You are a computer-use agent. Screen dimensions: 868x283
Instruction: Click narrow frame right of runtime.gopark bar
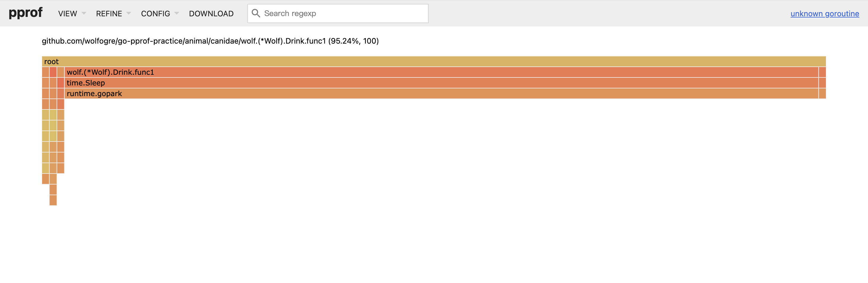click(822, 94)
